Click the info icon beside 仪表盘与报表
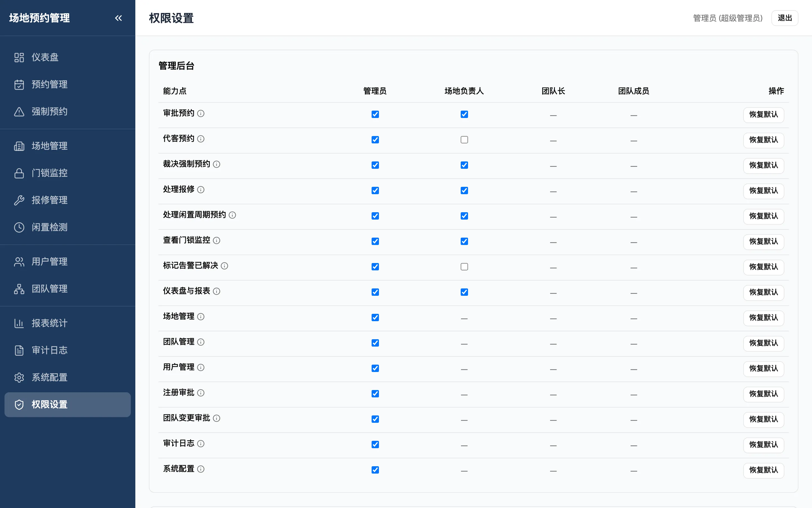This screenshot has width=812, height=508. coord(217,291)
